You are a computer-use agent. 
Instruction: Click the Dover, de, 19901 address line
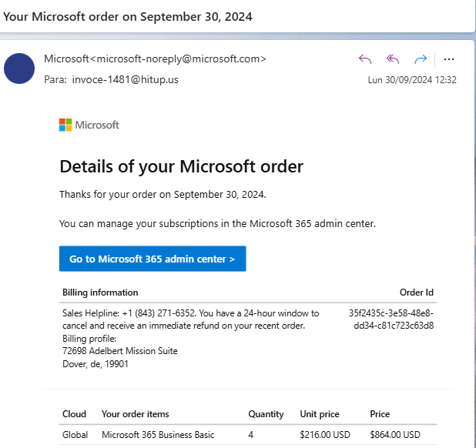point(96,363)
